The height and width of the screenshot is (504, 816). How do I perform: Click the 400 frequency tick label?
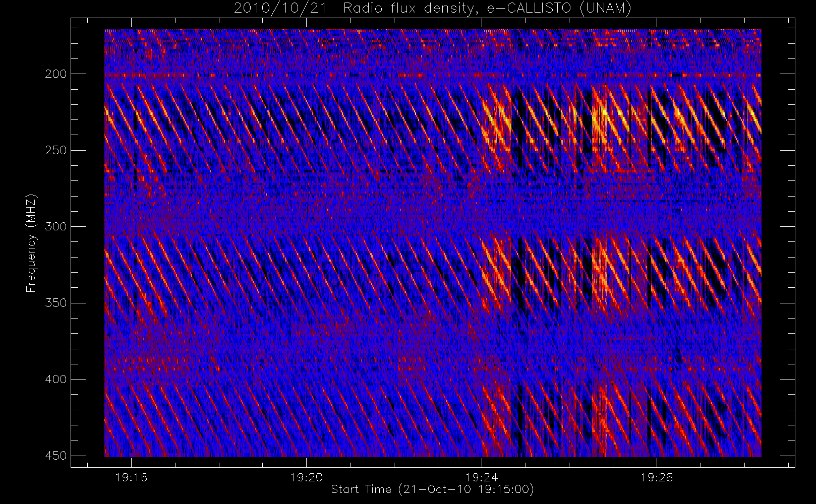point(55,380)
